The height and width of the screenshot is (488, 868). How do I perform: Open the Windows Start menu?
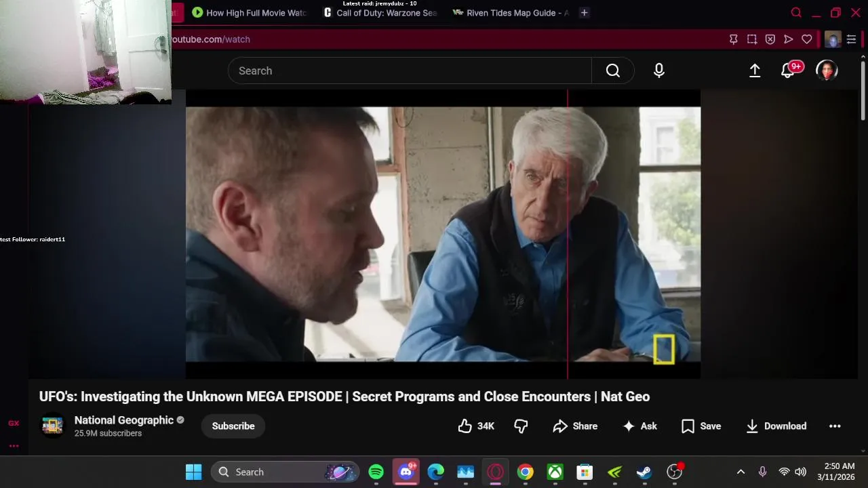(193, 472)
